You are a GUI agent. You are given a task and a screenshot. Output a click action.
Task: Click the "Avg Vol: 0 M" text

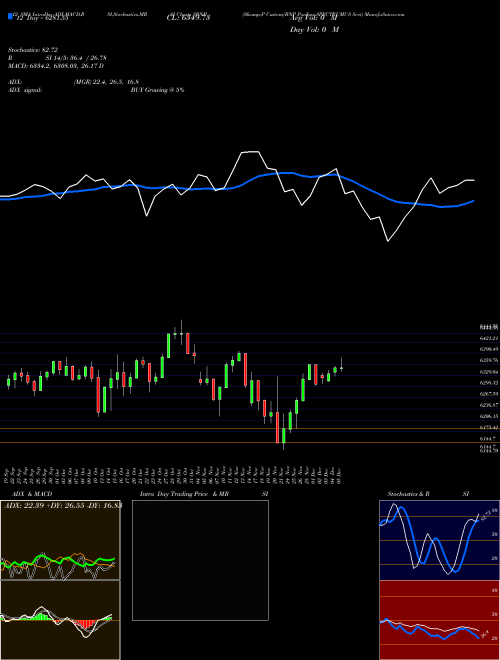[314, 18]
